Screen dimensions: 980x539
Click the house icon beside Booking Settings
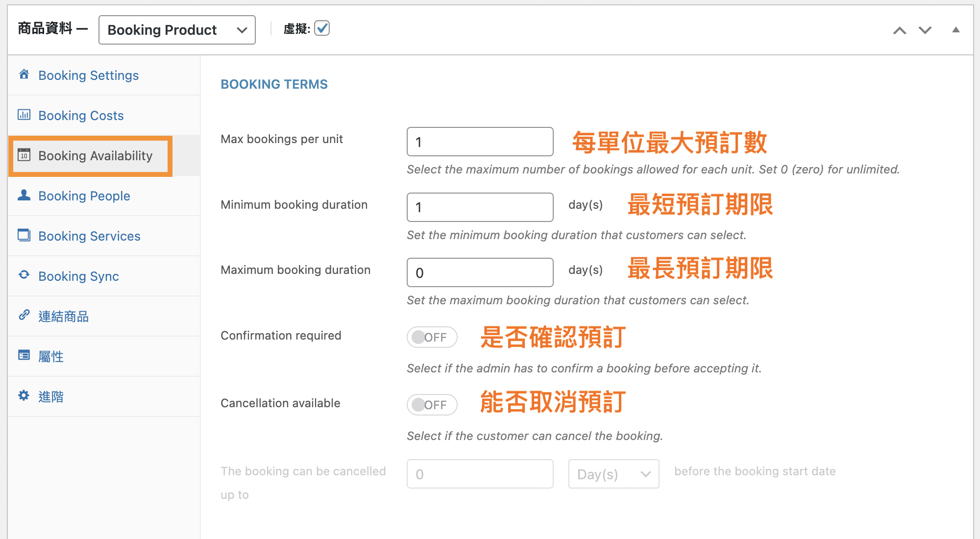24,74
